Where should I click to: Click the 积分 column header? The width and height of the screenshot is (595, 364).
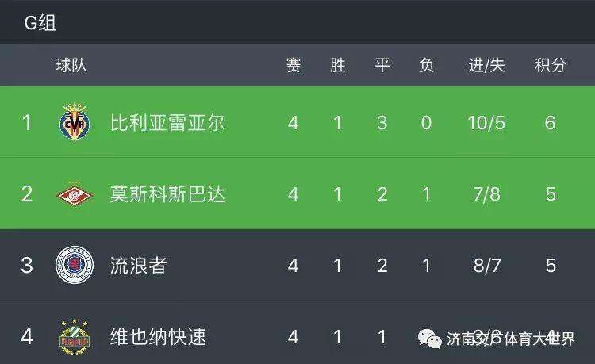(x=551, y=65)
